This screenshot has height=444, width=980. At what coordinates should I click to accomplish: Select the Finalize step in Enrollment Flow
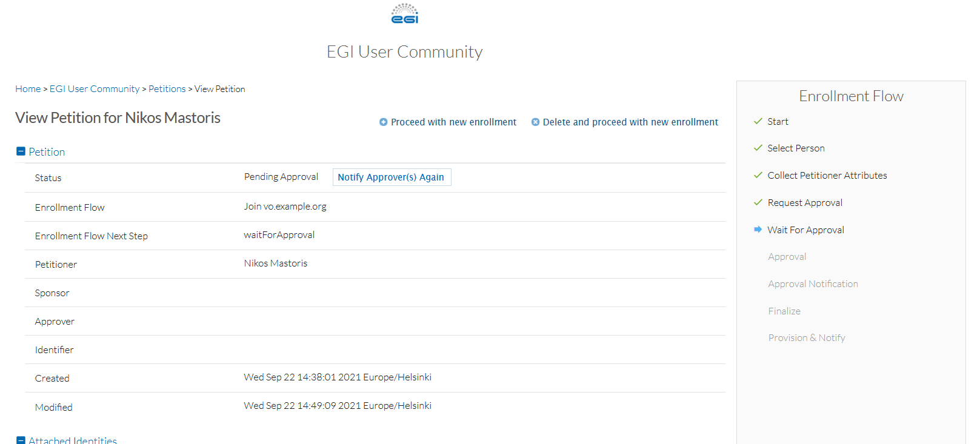click(x=784, y=311)
